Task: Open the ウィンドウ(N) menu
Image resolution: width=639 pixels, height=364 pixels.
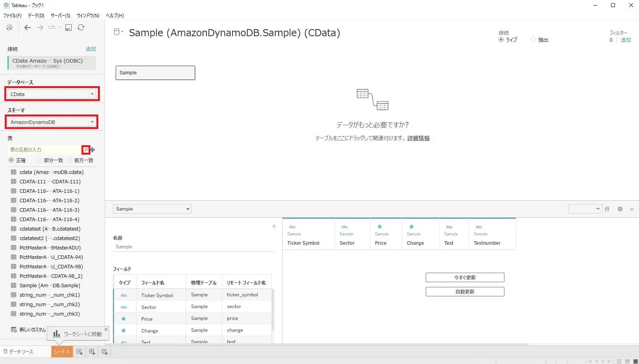Action: point(88,16)
